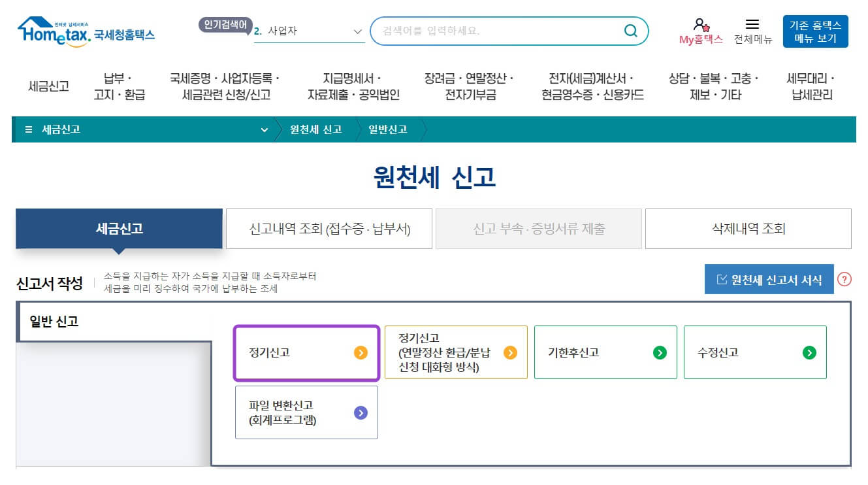This screenshot has height=485, width=868.
Task: Click the green arrow on 수정신고 card
Action: (811, 352)
